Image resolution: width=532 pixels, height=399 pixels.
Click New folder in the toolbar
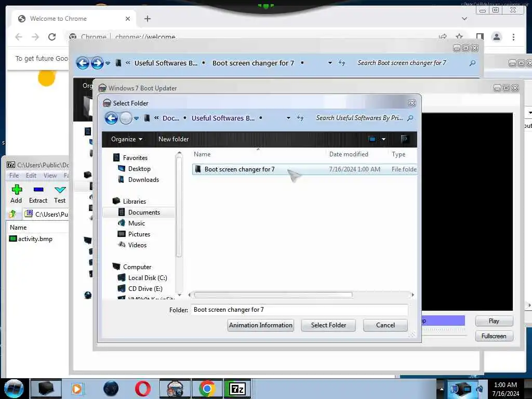click(174, 139)
